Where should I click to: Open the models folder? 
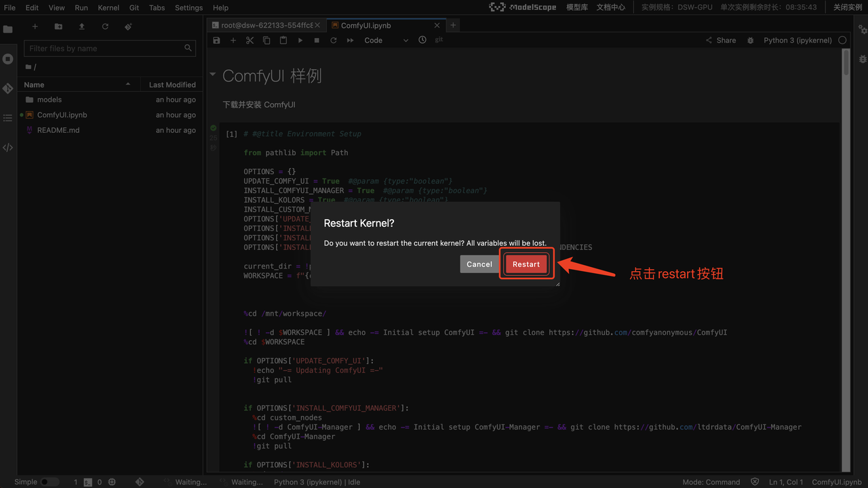tap(110, 100)
